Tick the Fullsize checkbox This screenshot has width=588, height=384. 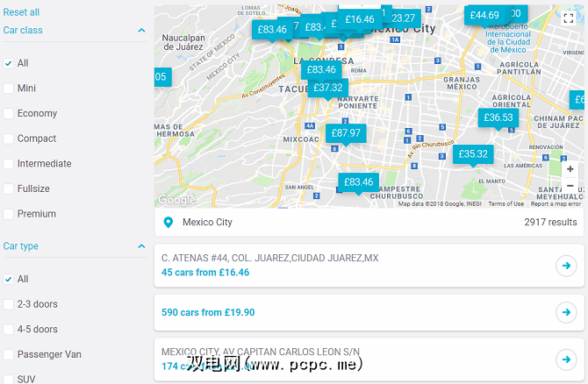pos(8,188)
